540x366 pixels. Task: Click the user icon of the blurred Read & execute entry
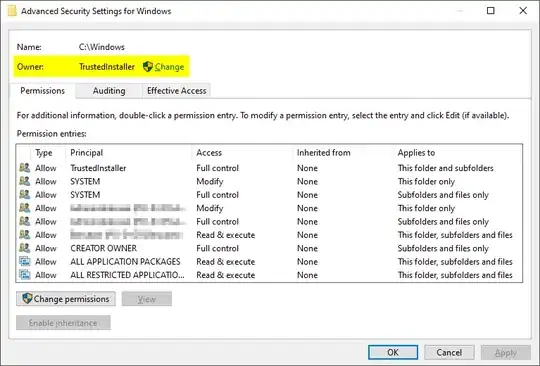click(24, 235)
